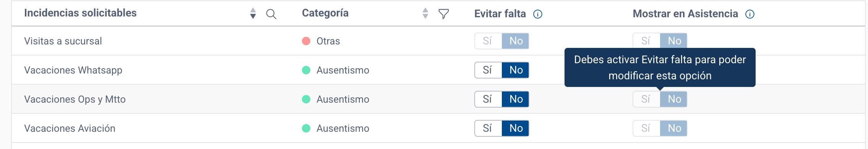Click info icon next to Evitar falta
868x149 pixels.
click(x=538, y=14)
